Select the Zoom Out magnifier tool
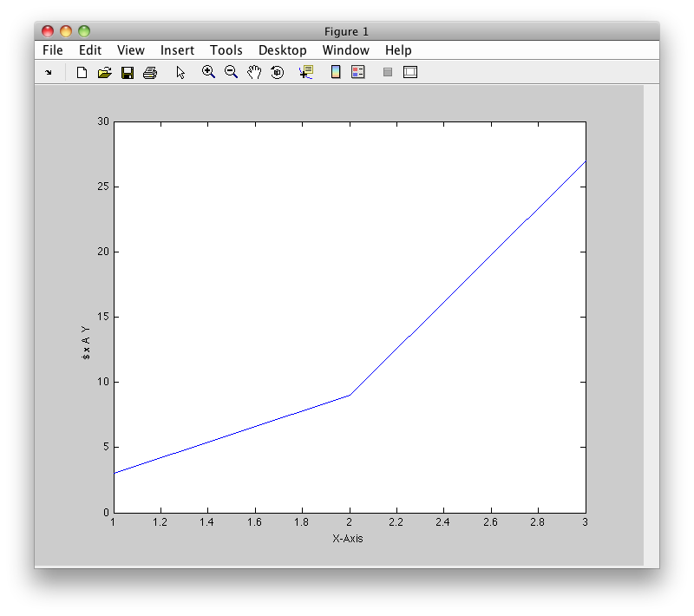Screen dimensions: 694x616 pos(231,72)
